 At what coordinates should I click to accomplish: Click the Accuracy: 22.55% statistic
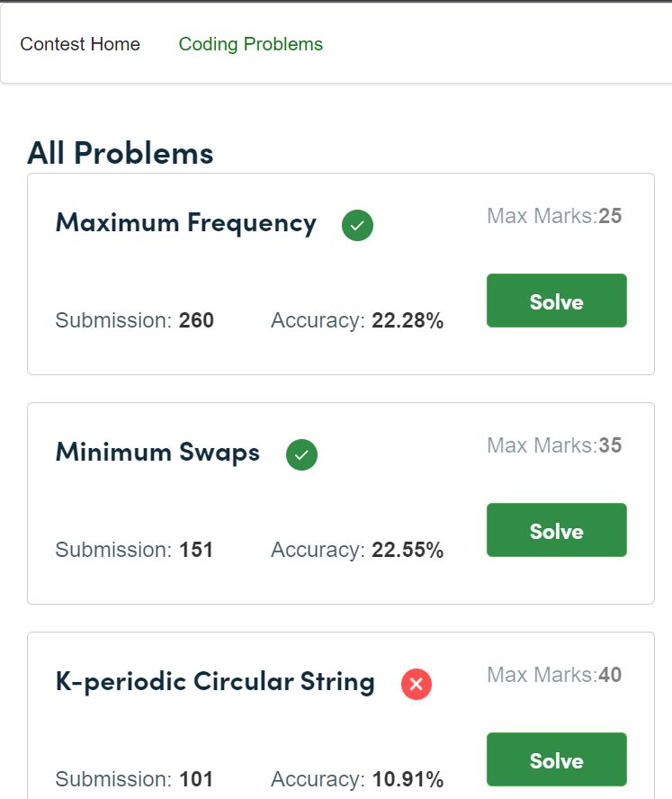(357, 550)
